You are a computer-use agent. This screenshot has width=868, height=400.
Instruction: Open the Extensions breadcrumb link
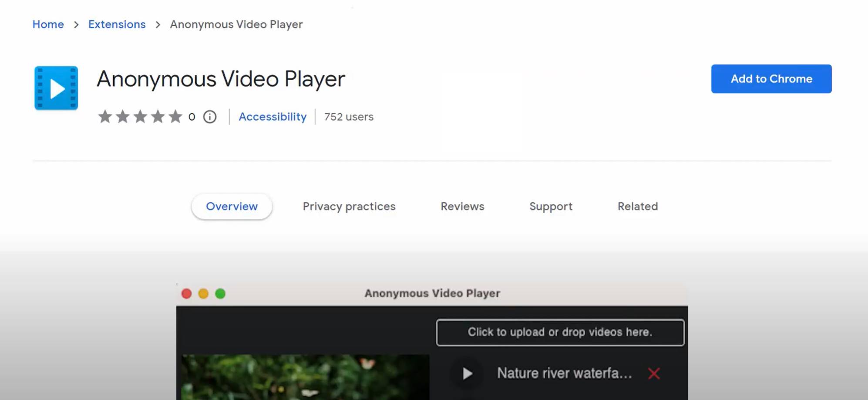[x=117, y=24]
